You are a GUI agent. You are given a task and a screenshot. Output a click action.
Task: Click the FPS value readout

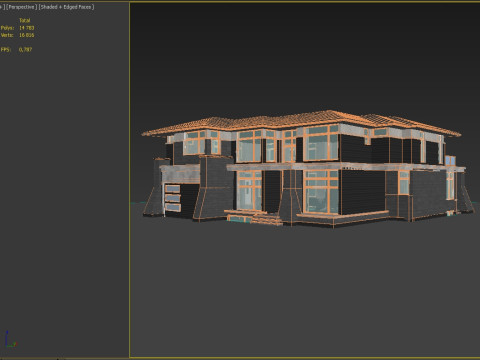[25, 49]
